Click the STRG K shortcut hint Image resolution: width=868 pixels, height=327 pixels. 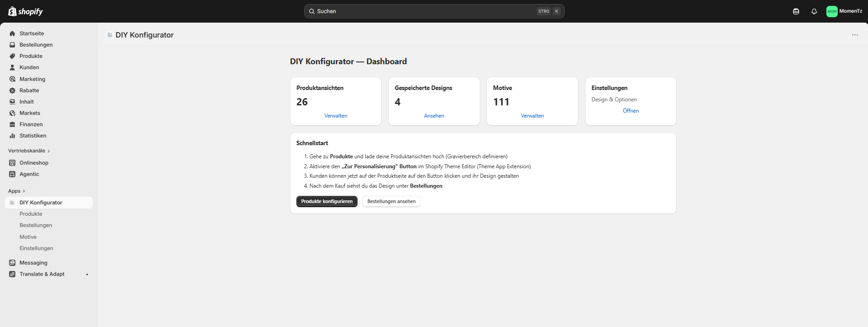click(x=549, y=11)
